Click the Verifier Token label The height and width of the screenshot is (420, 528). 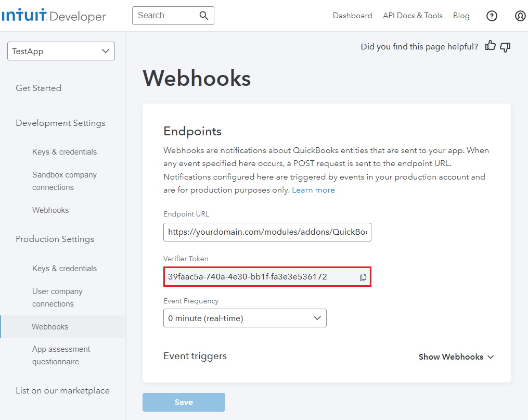pyautogui.click(x=186, y=259)
